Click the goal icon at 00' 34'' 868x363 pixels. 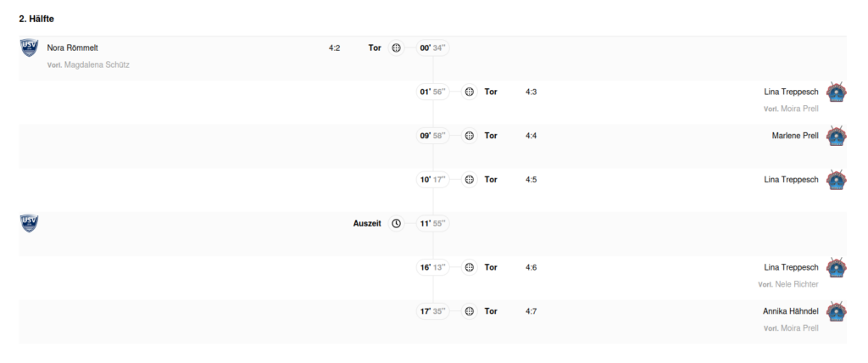pos(396,48)
